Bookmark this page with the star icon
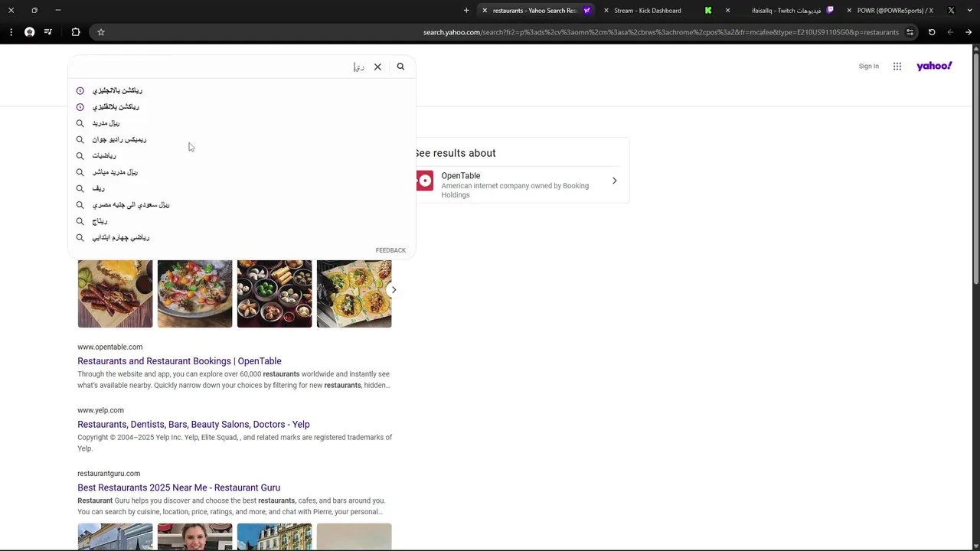 [100, 32]
